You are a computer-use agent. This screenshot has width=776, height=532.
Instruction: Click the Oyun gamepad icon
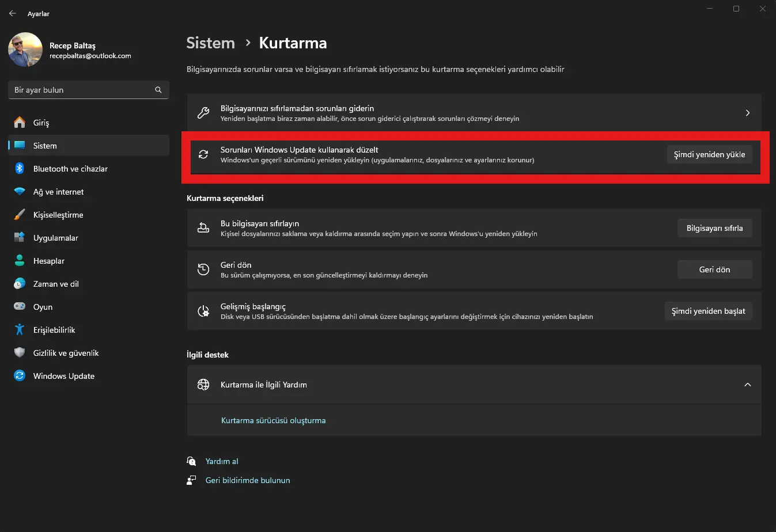20,307
